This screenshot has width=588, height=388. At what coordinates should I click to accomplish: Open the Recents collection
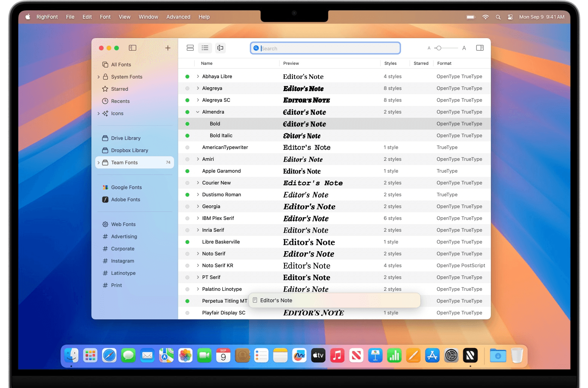coord(116,101)
